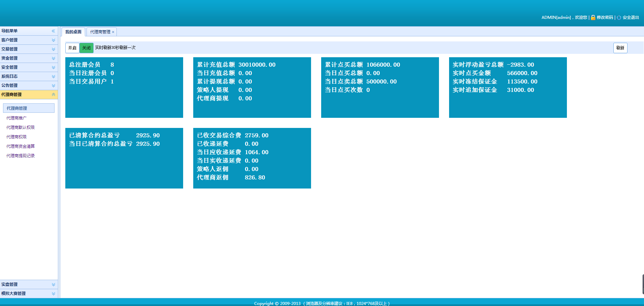Click the 当日注册会员 statistic
Viewport: 644px width, 306px height.
pyautogui.click(x=92, y=73)
